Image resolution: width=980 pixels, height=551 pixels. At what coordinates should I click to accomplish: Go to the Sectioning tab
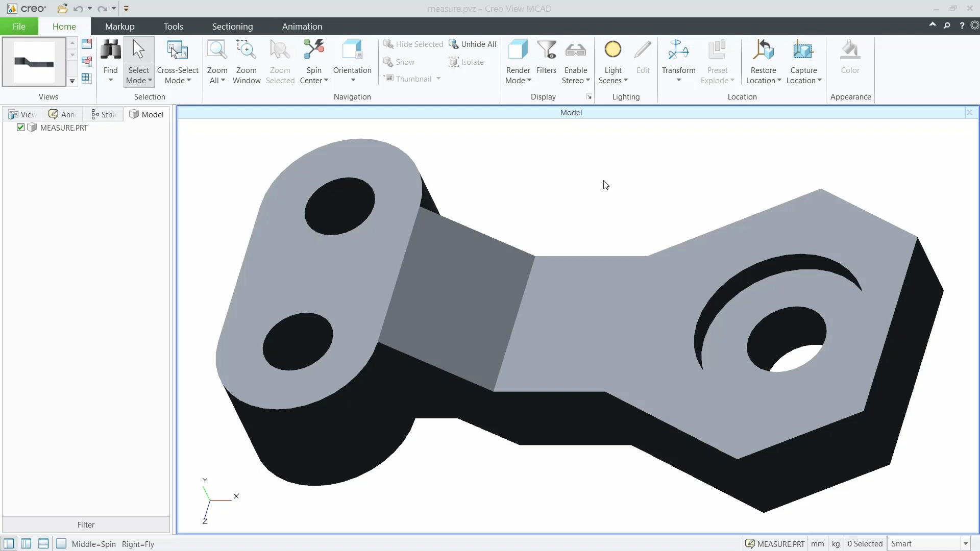pyautogui.click(x=232, y=27)
